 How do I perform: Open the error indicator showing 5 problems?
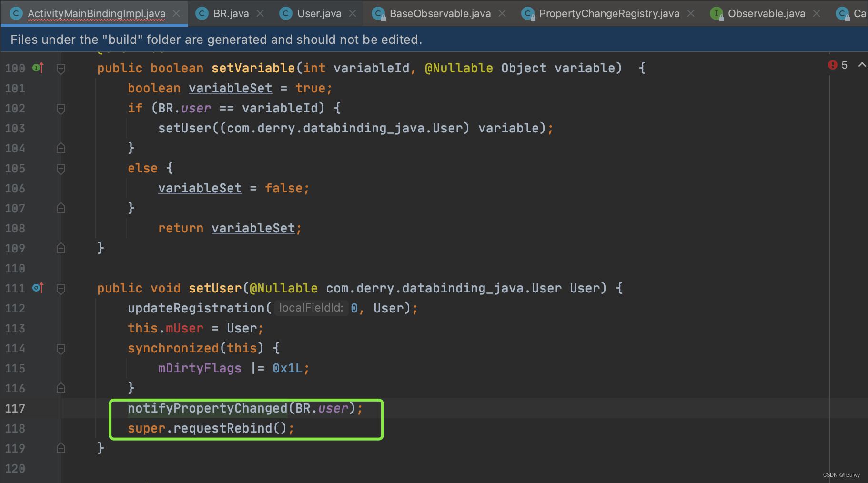pos(838,65)
